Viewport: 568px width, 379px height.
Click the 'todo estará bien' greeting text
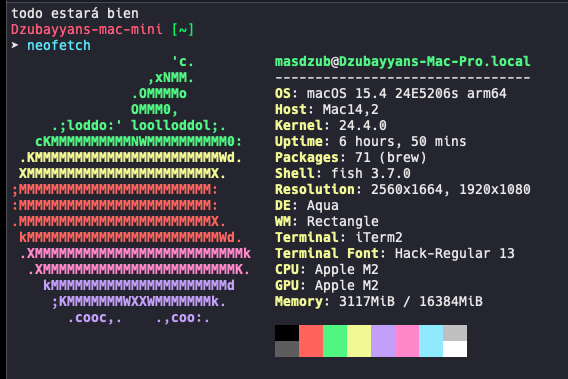pyautogui.click(x=75, y=13)
